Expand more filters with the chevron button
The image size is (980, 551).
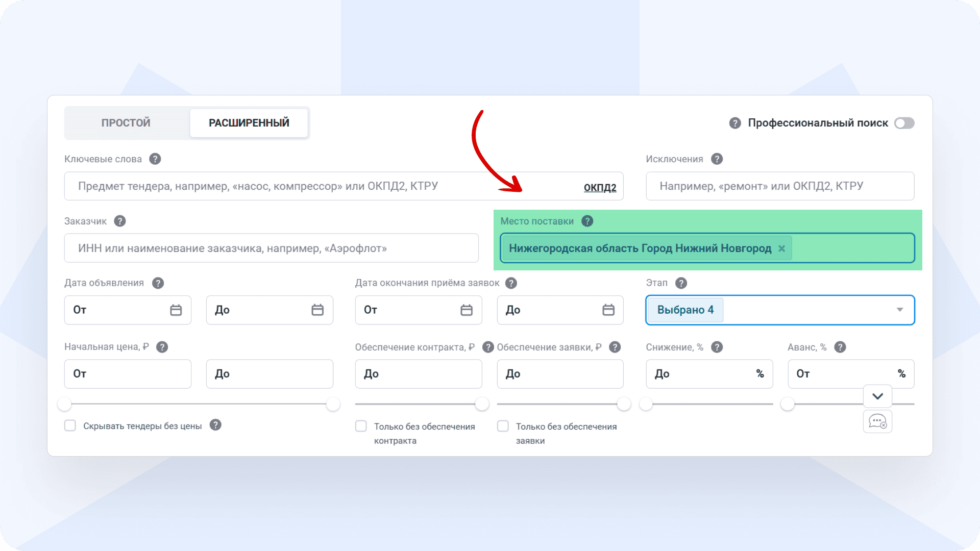877,396
